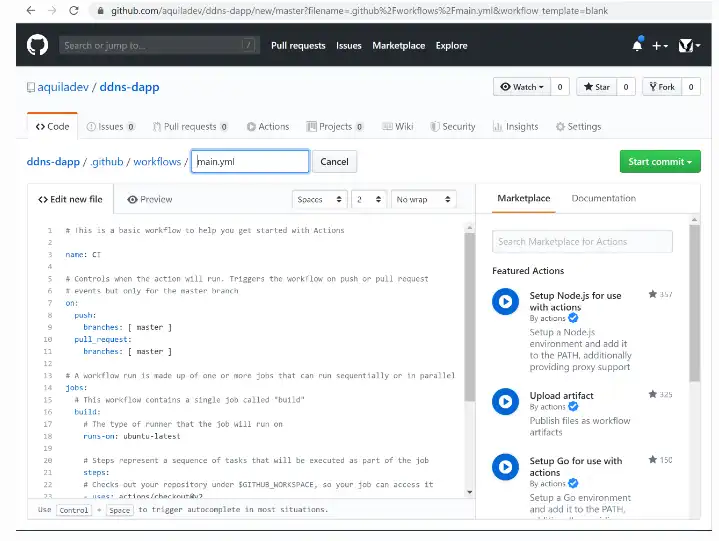The width and height of the screenshot is (719, 541).
Task: Open Setup Node.js for use with actions
Action: 575,301
